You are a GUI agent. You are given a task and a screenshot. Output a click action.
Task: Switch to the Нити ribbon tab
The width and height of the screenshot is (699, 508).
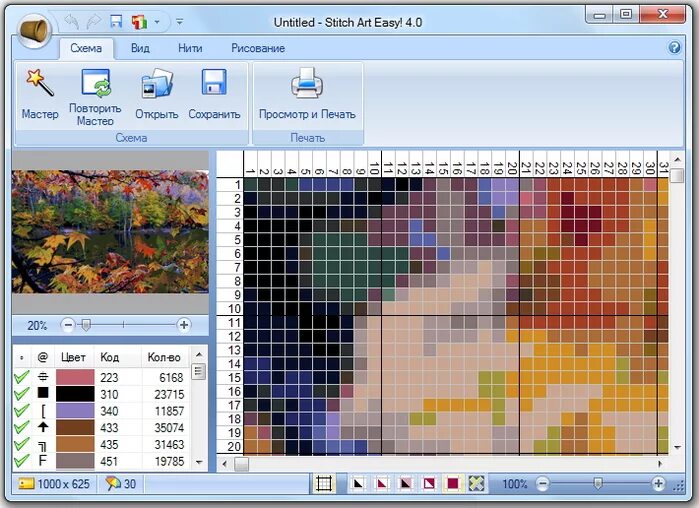(190, 48)
